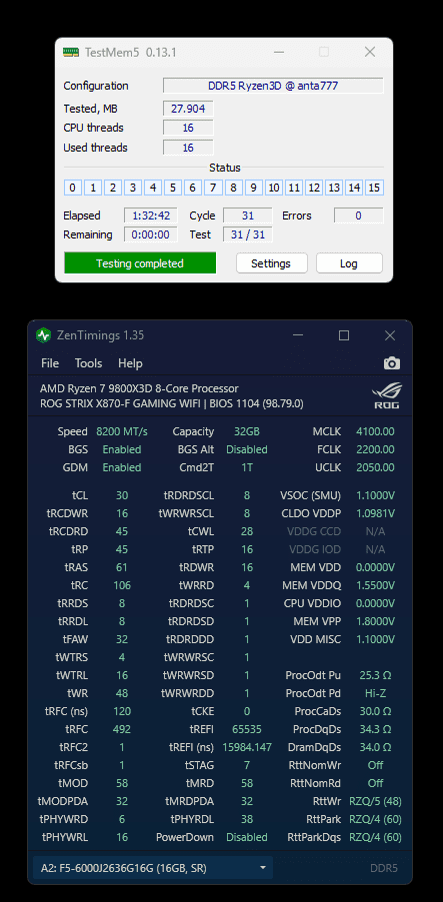Click the tWR value 48
This screenshot has width=443, height=902.
coord(122,693)
